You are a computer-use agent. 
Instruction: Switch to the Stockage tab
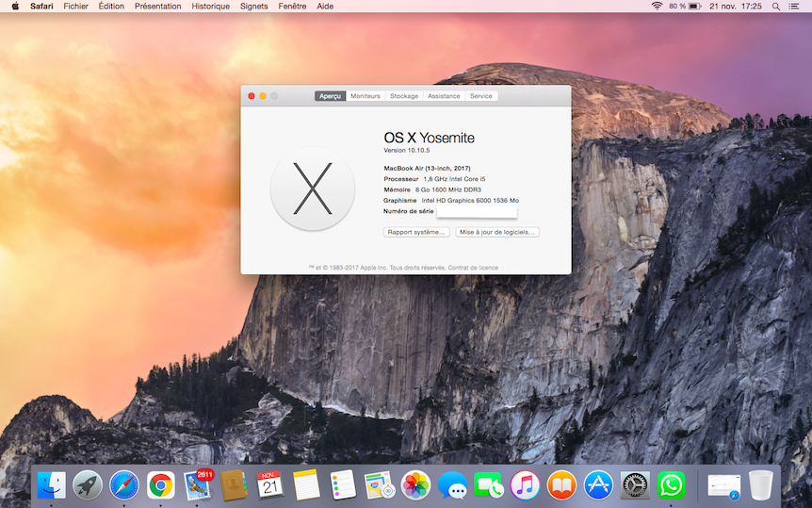coord(404,96)
